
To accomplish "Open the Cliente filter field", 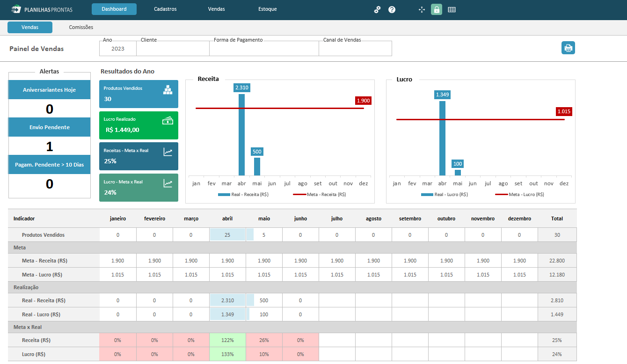I will [x=173, y=49].
